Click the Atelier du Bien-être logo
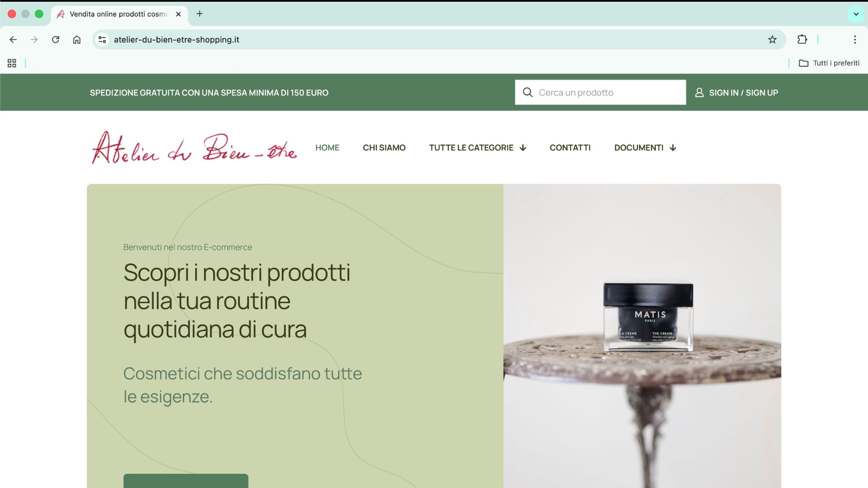This screenshot has width=868, height=488. [x=194, y=148]
